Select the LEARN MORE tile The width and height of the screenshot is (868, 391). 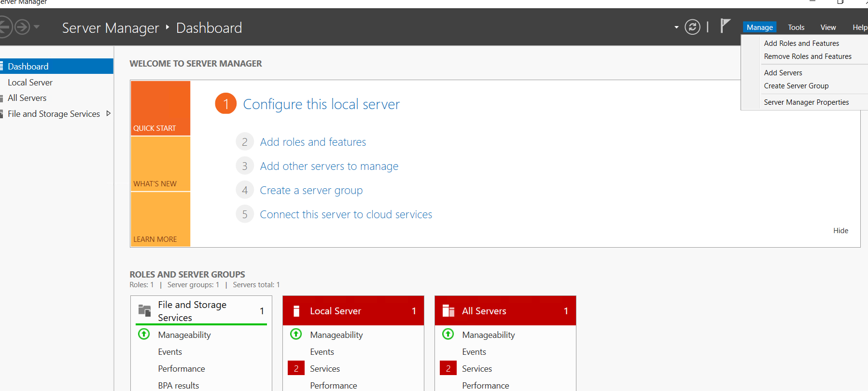[x=160, y=219]
